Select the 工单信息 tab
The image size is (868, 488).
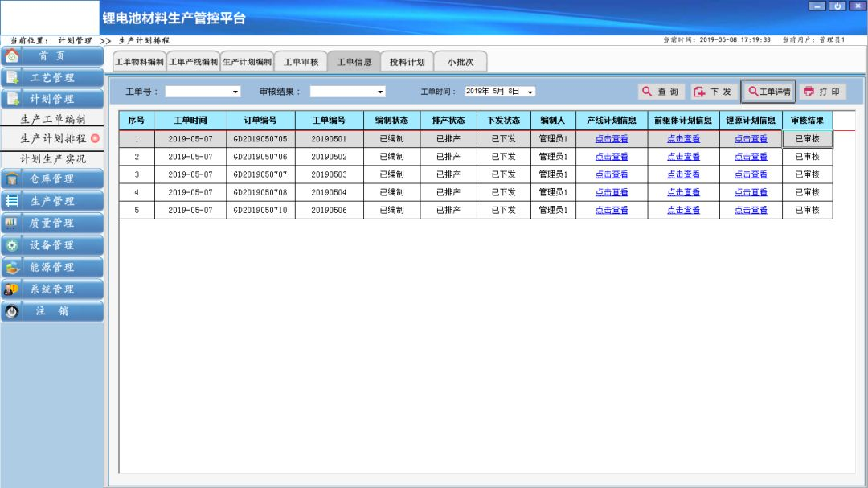pos(354,62)
